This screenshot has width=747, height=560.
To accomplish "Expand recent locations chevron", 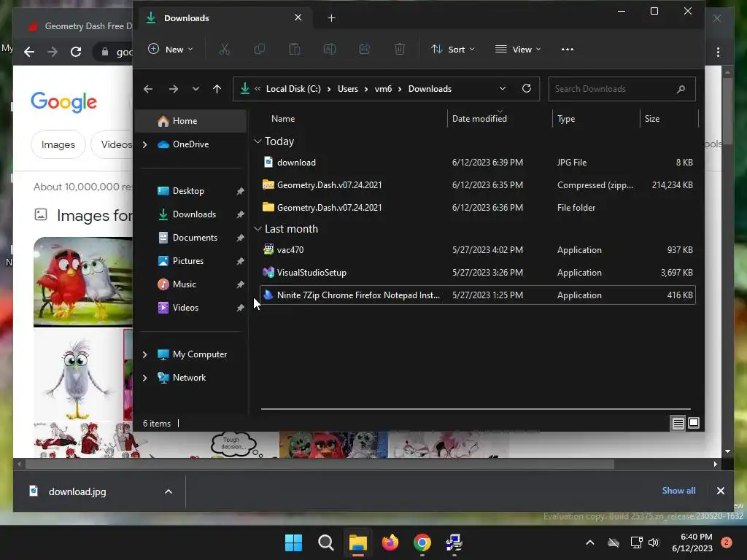I will tap(196, 89).
